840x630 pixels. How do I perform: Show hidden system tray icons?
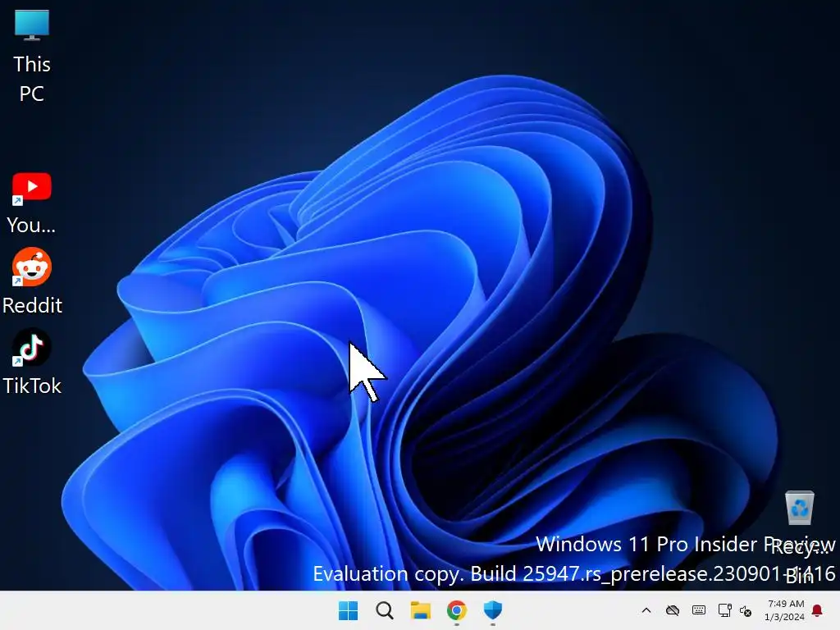point(646,610)
